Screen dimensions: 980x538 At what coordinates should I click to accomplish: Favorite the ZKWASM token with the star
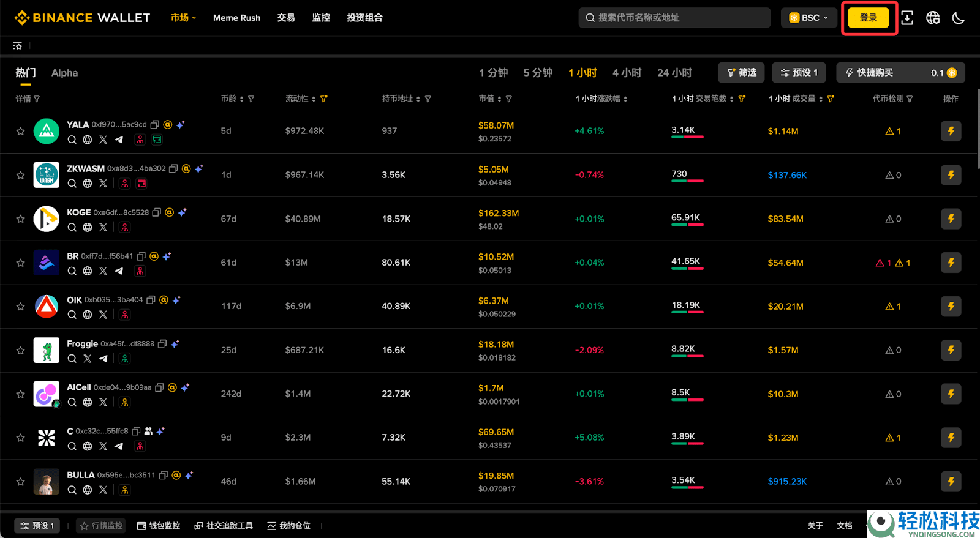pyautogui.click(x=20, y=175)
